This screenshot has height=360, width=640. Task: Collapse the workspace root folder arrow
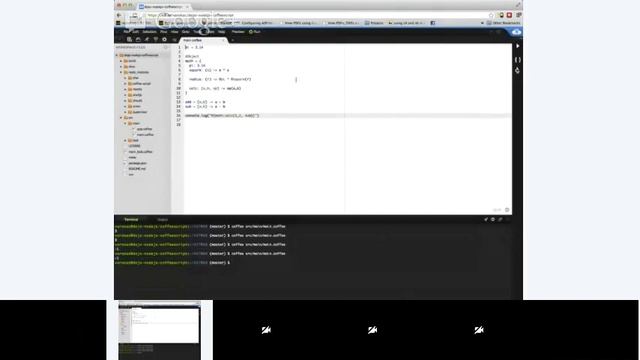[x=117, y=55]
